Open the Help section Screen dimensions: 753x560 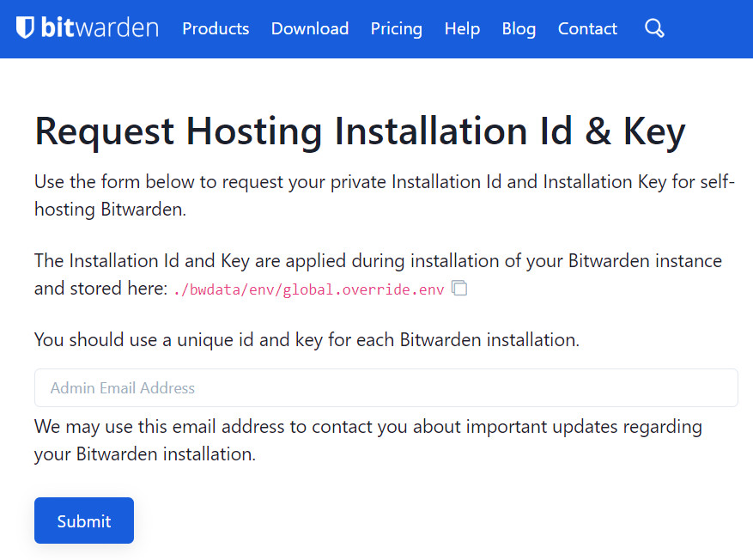pyautogui.click(x=462, y=28)
